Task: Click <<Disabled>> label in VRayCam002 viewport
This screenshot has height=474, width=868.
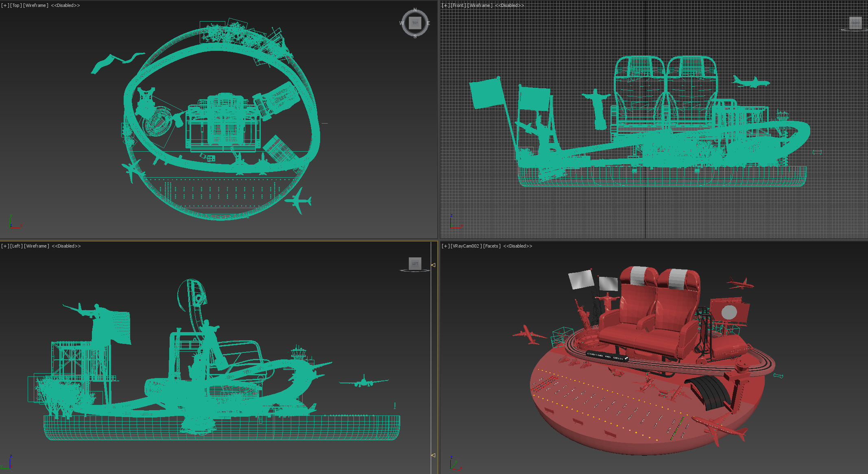Action: pyautogui.click(x=517, y=246)
